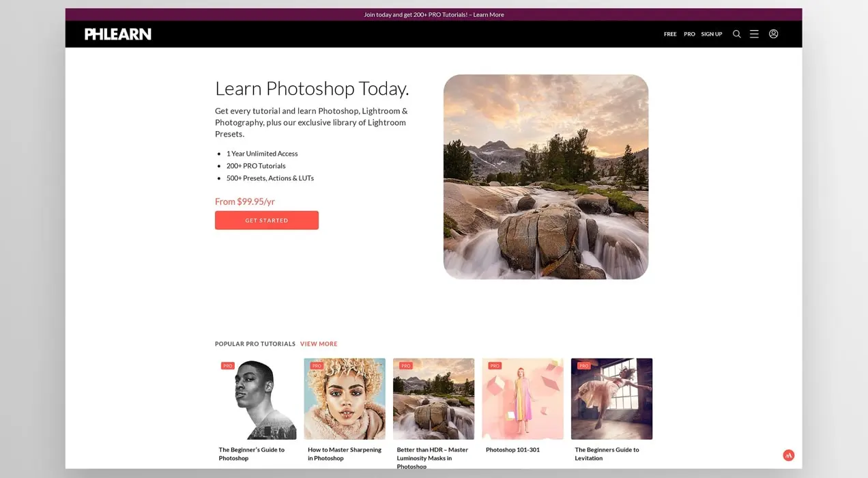This screenshot has width=868, height=478.
Task: Select the levitating dancer thumbnail
Action: [x=611, y=399]
